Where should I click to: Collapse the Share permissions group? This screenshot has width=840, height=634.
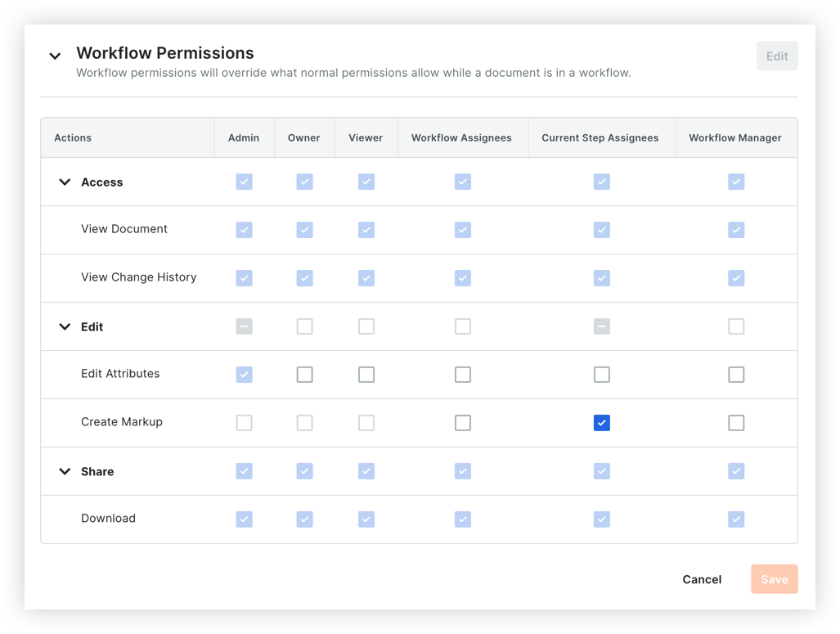(x=65, y=471)
